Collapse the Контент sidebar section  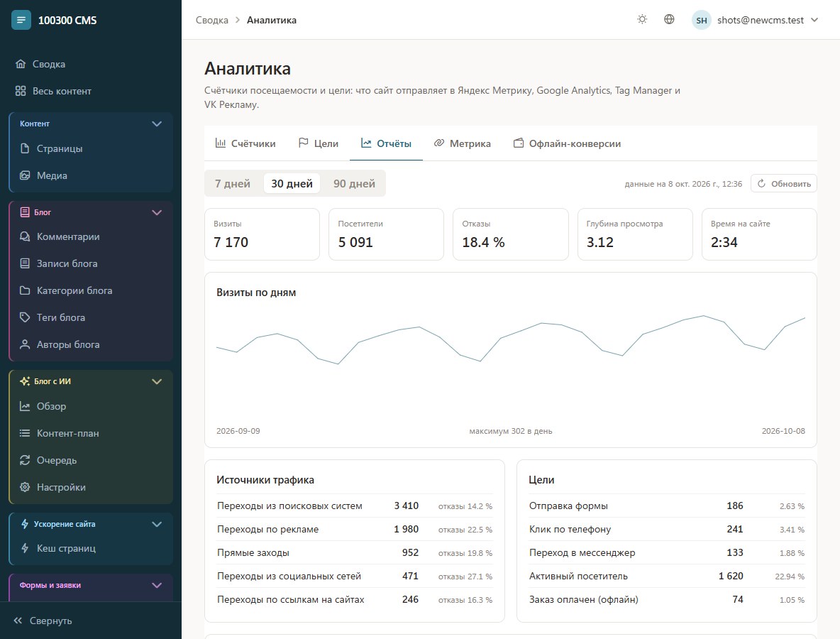point(157,124)
